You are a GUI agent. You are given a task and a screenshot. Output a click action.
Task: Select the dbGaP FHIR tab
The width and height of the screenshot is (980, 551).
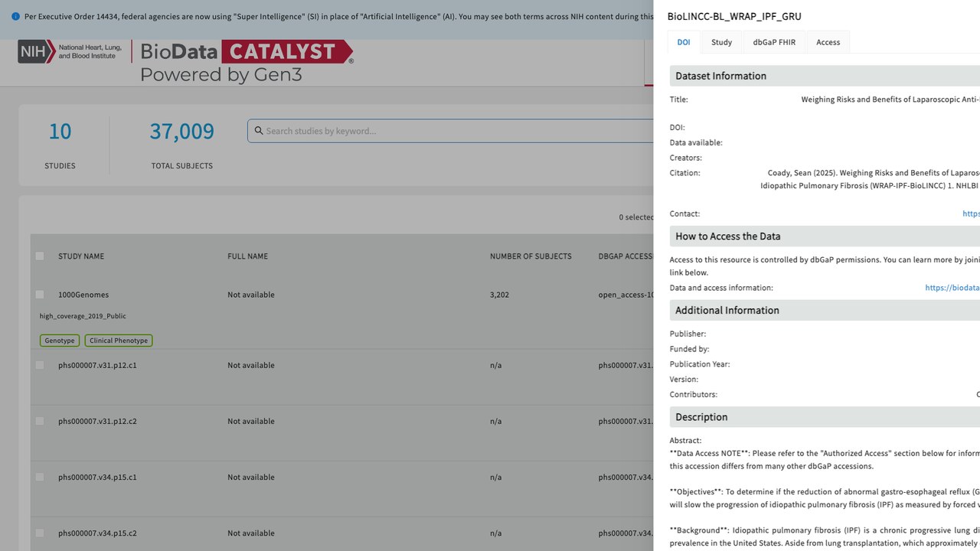click(774, 42)
